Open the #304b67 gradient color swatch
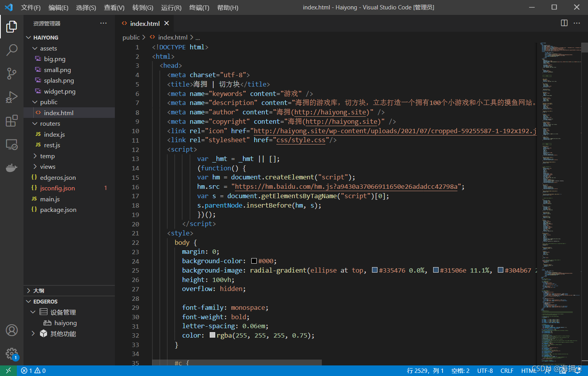The image size is (588, 376). [501, 270]
